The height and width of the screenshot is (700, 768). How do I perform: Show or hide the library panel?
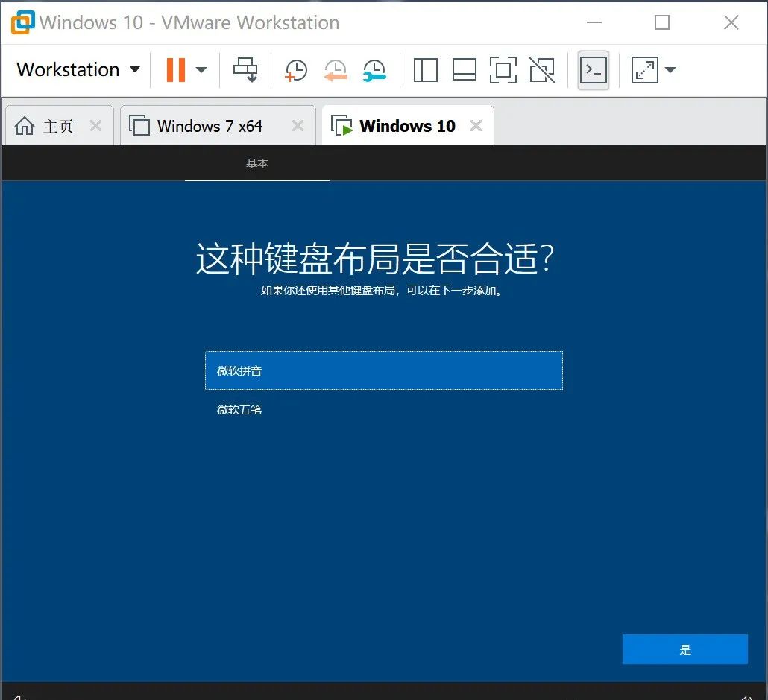tap(425, 69)
